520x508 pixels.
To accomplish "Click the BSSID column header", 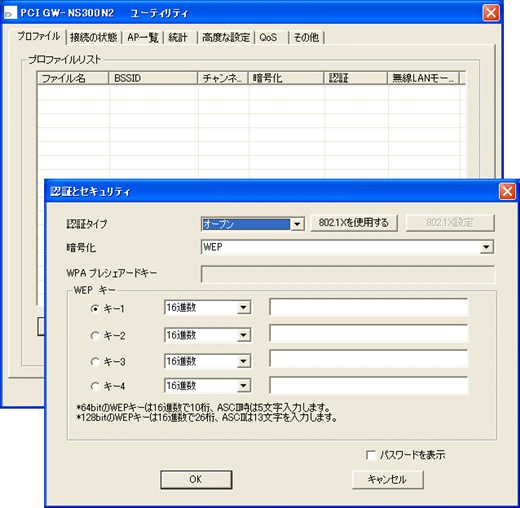I will [153, 78].
